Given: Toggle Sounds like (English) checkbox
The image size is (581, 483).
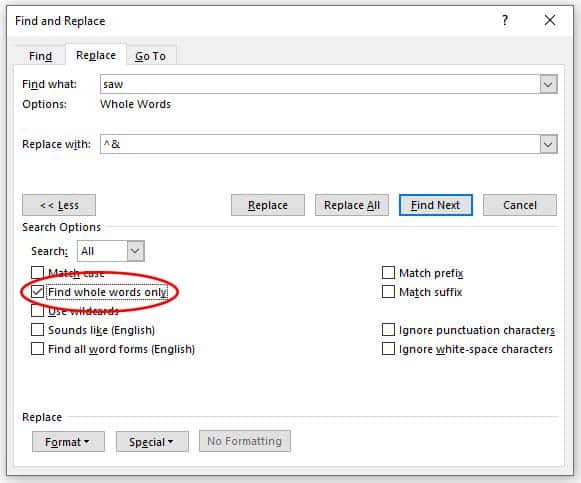Looking at the screenshot, I should [x=37, y=330].
